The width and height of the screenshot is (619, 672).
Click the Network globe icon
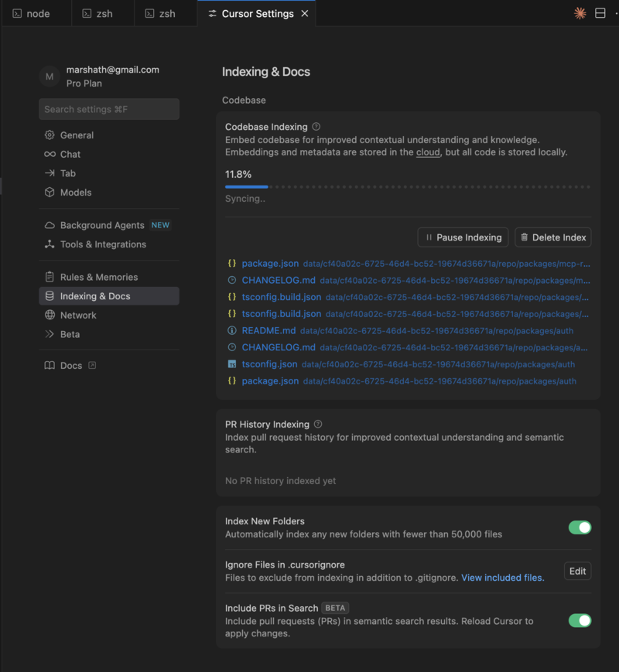click(x=50, y=315)
